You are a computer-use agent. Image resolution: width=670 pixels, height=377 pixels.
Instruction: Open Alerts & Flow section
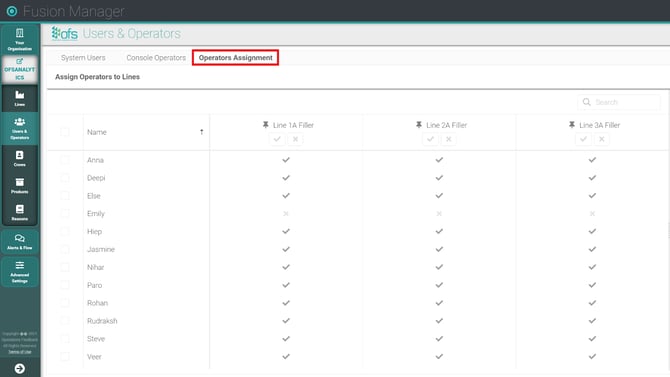tap(20, 242)
